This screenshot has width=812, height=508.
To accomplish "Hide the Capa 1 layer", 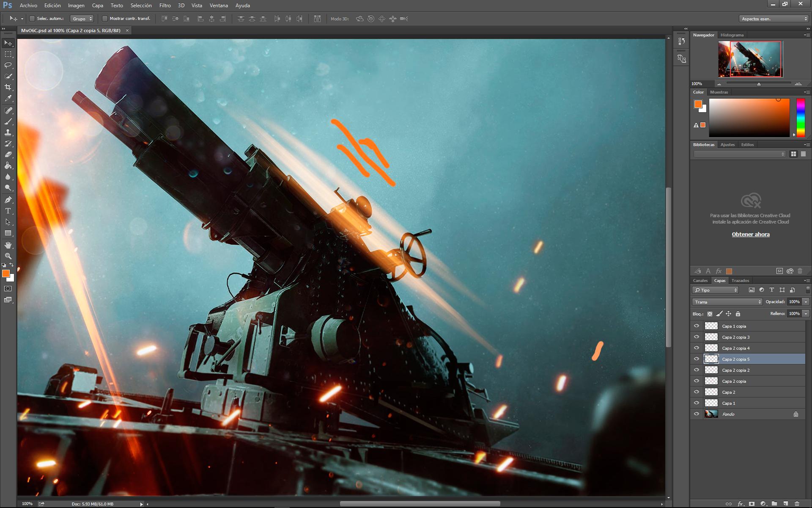I will 697,403.
